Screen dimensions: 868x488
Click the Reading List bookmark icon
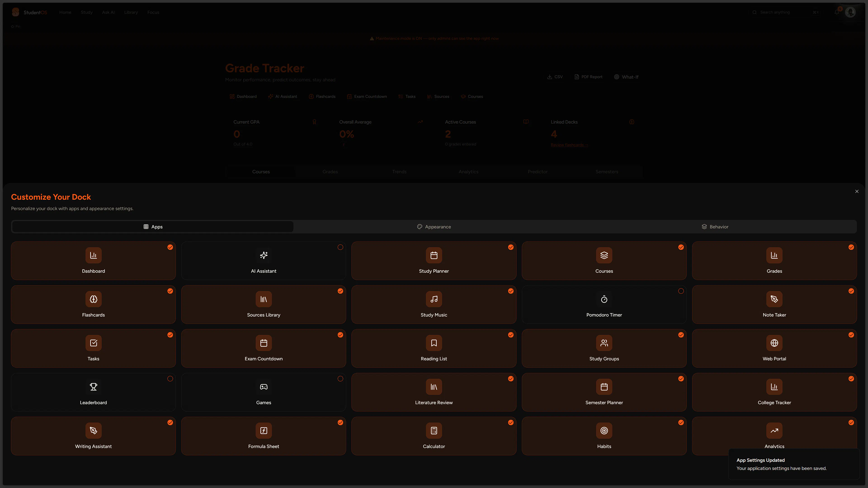[x=434, y=343]
